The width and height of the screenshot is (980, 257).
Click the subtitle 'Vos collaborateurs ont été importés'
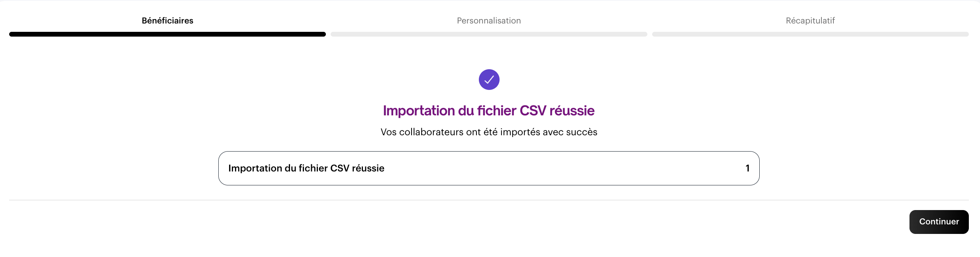coord(489,132)
